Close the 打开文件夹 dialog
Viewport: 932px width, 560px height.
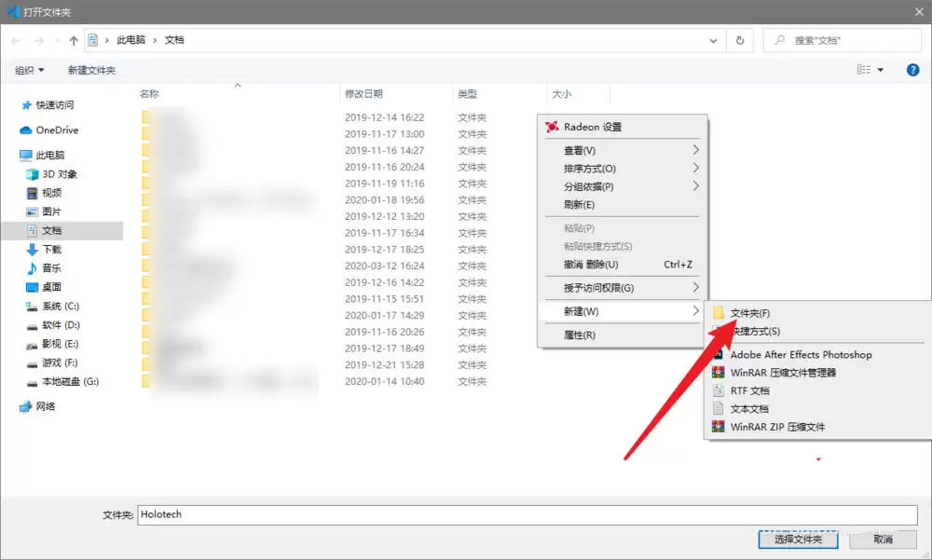(919, 12)
